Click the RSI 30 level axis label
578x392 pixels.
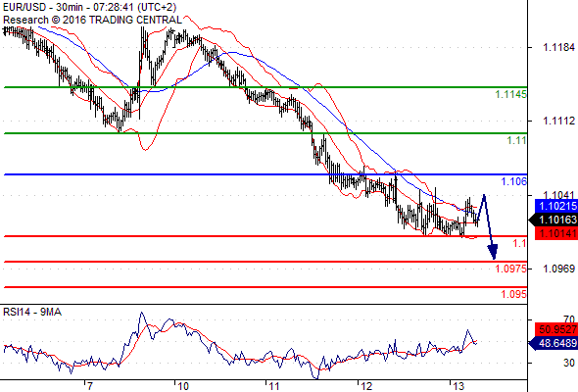[x=569, y=363]
